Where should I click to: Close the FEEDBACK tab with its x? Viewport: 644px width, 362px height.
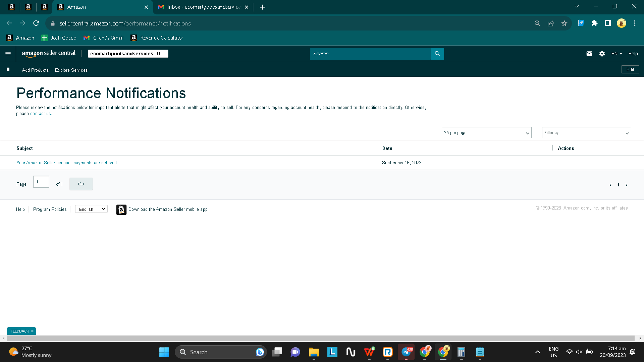(32, 331)
